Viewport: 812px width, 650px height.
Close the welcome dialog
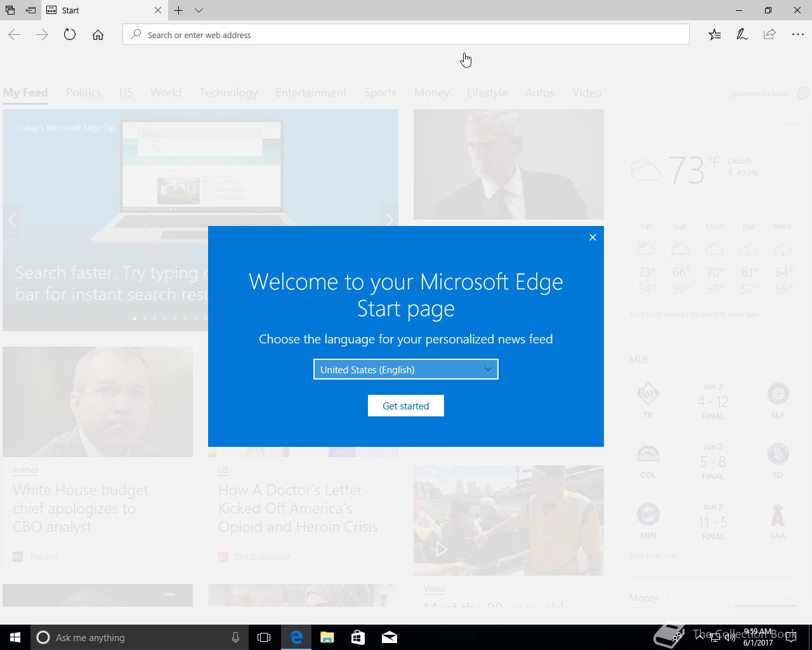(593, 237)
